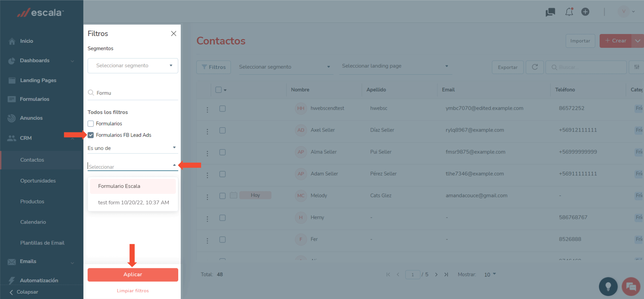Viewport: 644px width, 299px height.
Task: Open the Seleccionar segmento dropdown in Filtros
Action: tap(133, 66)
